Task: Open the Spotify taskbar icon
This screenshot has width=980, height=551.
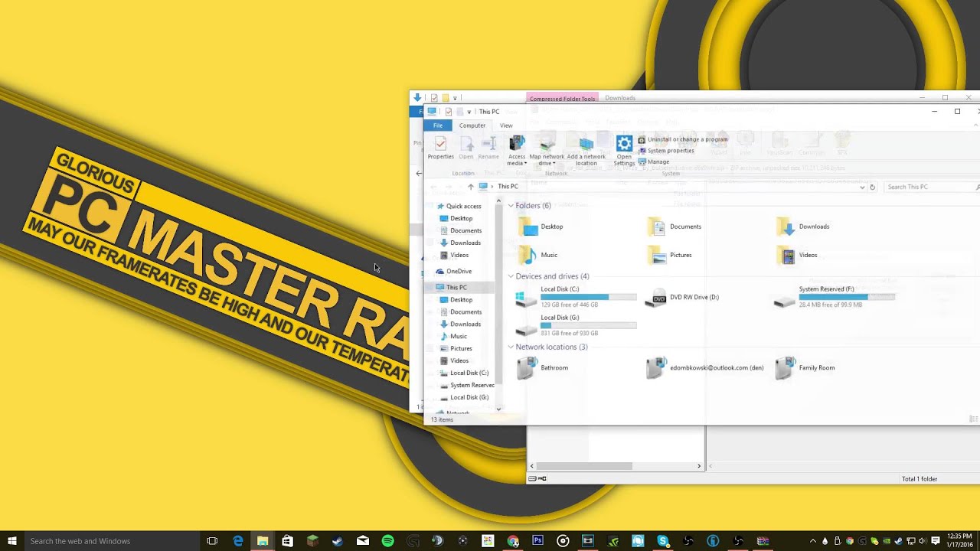Action: coord(387,541)
